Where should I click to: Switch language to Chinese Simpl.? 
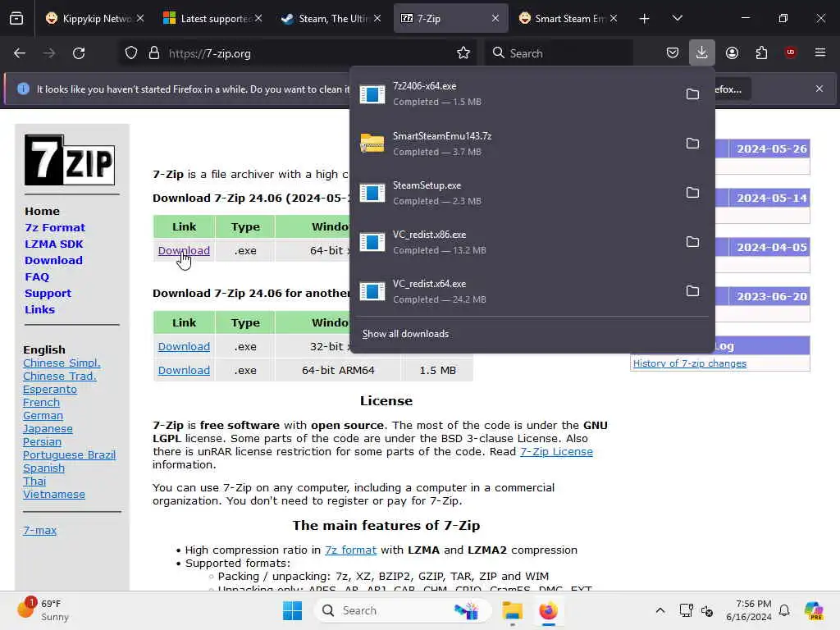pyautogui.click(x=62, y=363)
